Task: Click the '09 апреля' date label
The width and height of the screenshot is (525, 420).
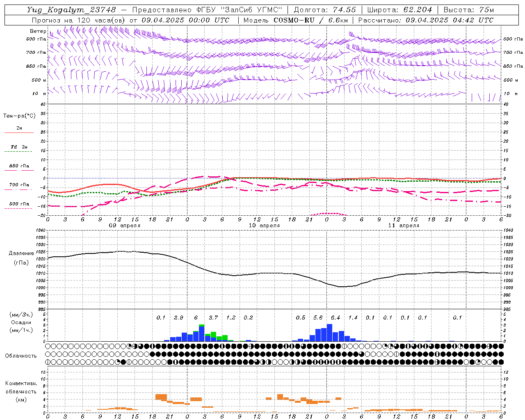Action: [x=125, y=226]
